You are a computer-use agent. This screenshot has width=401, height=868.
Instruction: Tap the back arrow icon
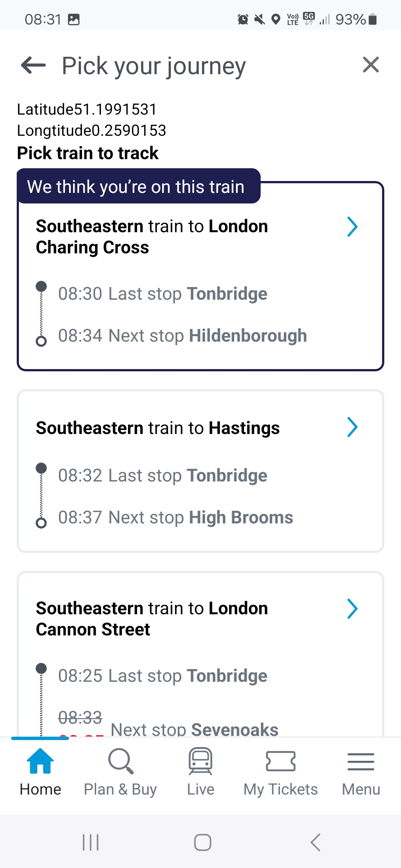[33, 65]
